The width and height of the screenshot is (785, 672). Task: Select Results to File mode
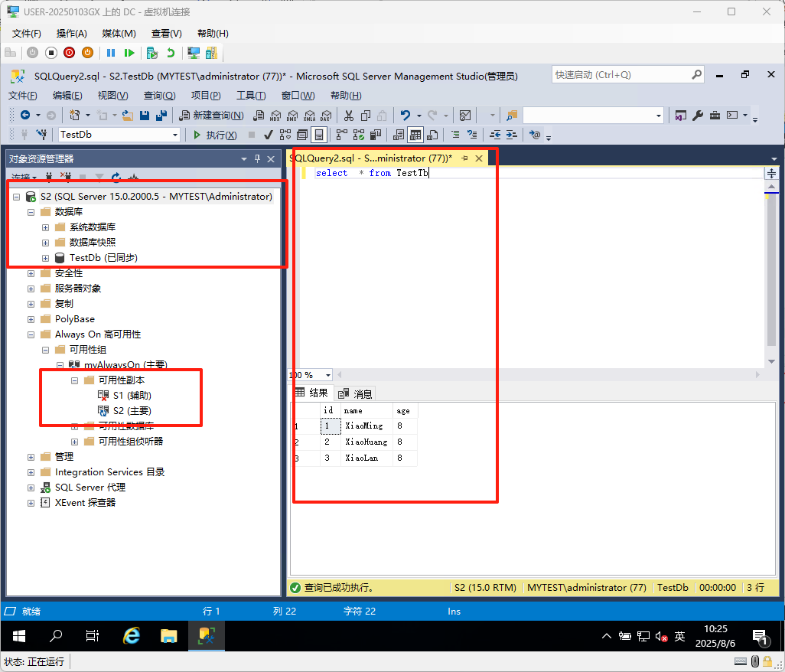pos(432,135)
